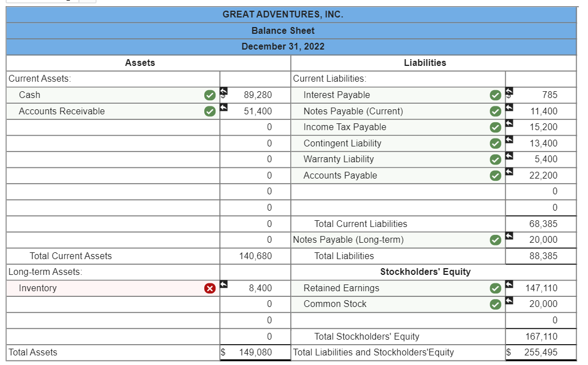
Task: Open the blank account row below Inventory
Action: 107,304
